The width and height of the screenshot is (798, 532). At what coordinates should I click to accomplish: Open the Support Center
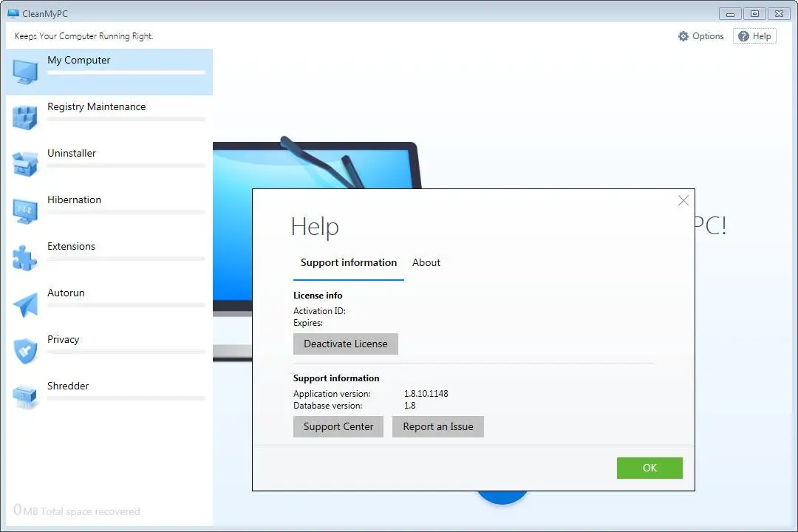338,426
